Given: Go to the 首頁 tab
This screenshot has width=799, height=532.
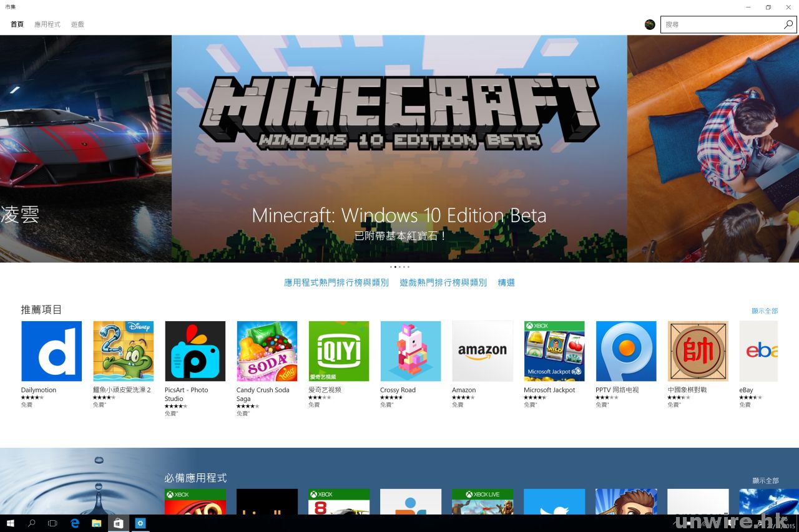Looking at the screenshot, I should [17, 24].
